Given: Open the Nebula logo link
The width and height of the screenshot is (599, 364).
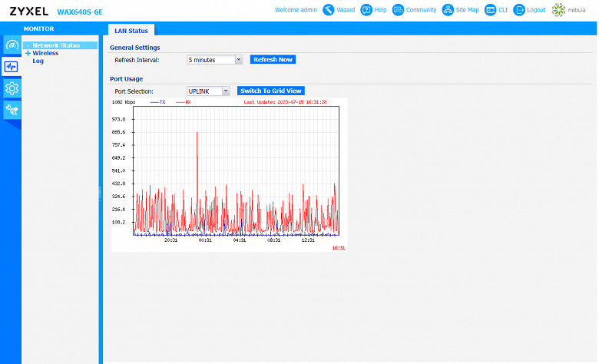Looking at the screenshot, I should pyautogui.click(x=569, y=10).
